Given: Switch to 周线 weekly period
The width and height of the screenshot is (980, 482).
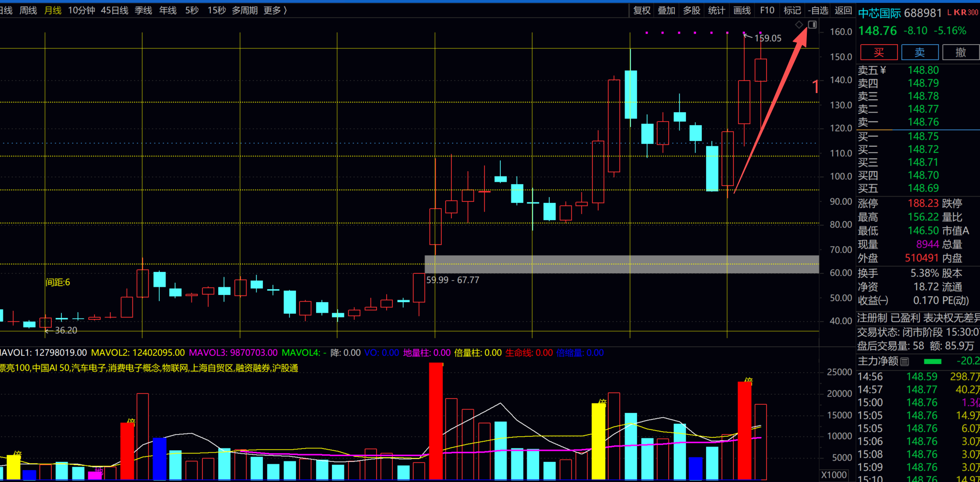Looking at the screenshot, I should point(28,10).
